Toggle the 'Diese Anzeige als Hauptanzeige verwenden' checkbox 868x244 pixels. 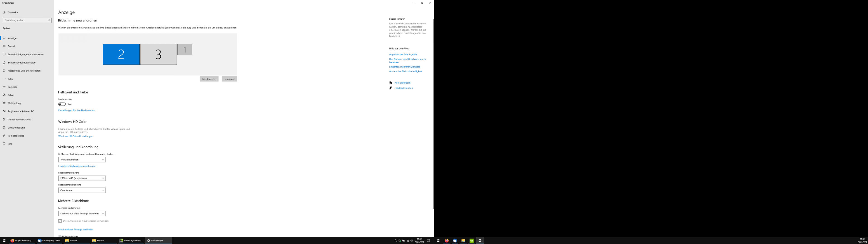pos(60,221)
